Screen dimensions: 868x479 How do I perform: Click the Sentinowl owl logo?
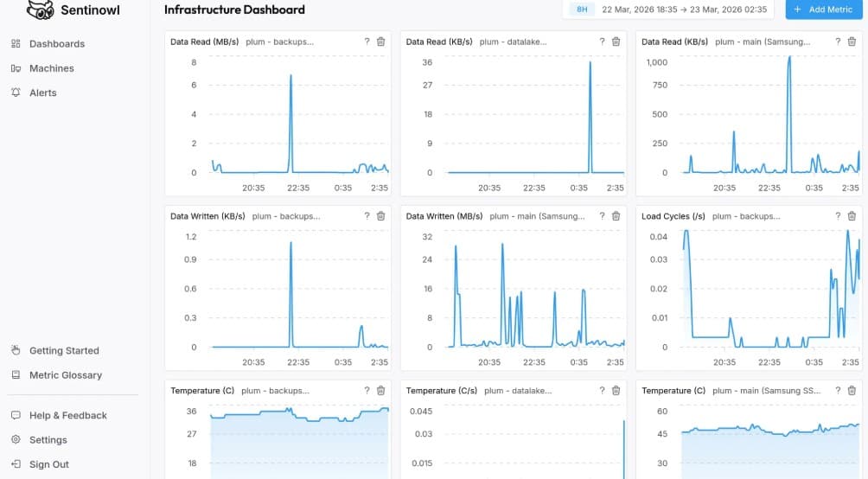[41, 10]
